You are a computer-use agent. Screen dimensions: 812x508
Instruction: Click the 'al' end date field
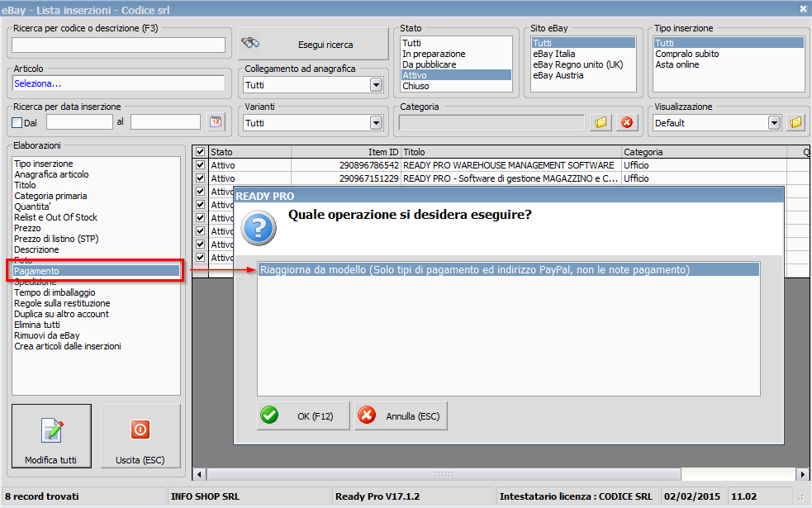pyautogui.click(x=165, y=122)
